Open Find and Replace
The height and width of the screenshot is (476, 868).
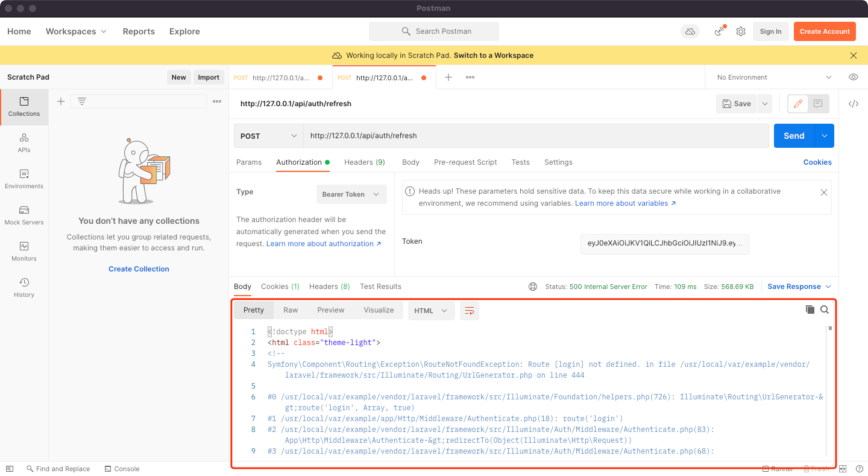point(58,469)
